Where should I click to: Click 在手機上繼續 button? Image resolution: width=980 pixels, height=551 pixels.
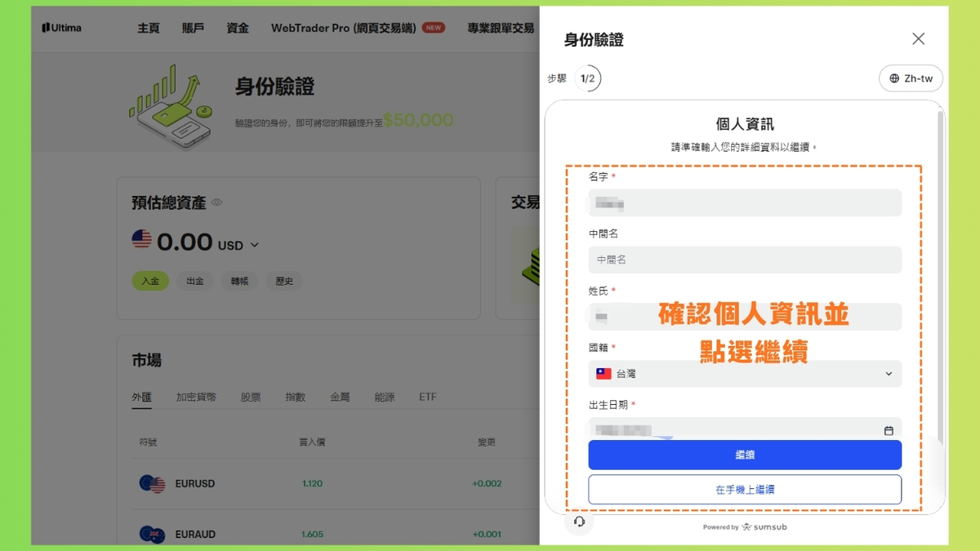pos(745,490)
